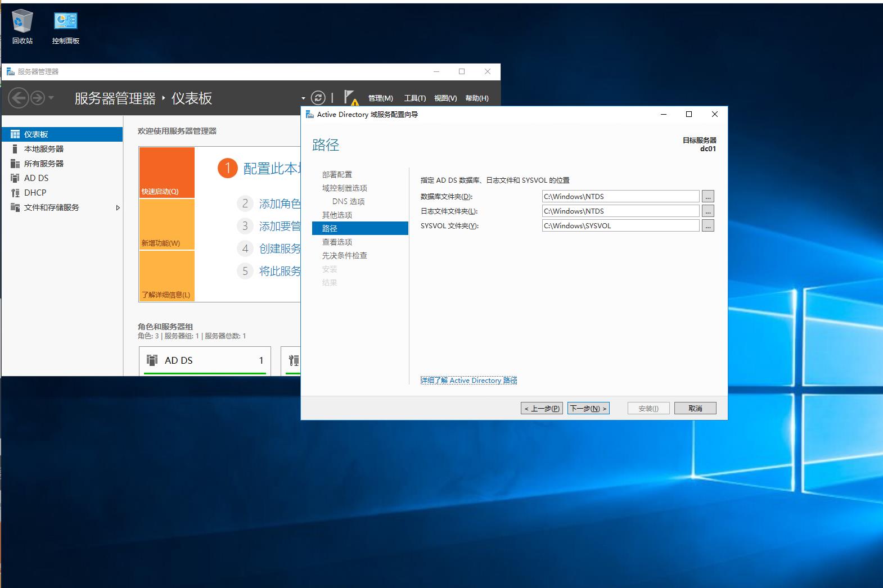Select 本地服务器 in the sidebar
The height and width of the screenshot is (588, 883).
coord(62,149)
